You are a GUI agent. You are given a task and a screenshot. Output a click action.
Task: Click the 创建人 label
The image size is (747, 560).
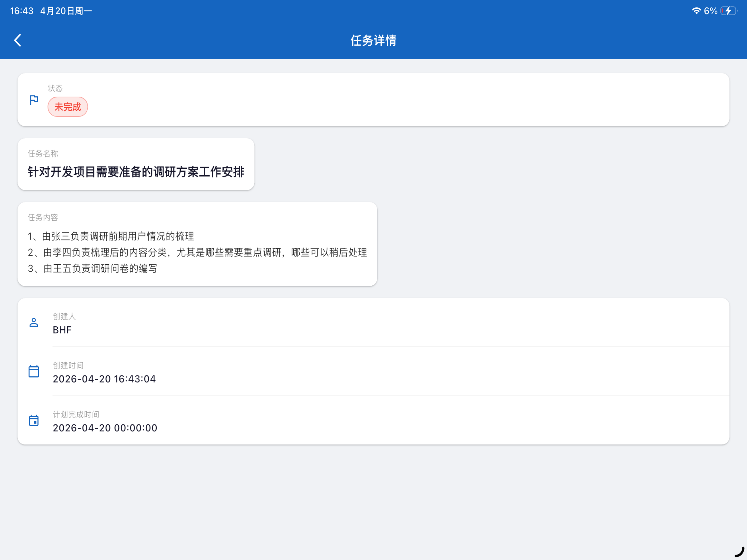click(x=64, y=316)
